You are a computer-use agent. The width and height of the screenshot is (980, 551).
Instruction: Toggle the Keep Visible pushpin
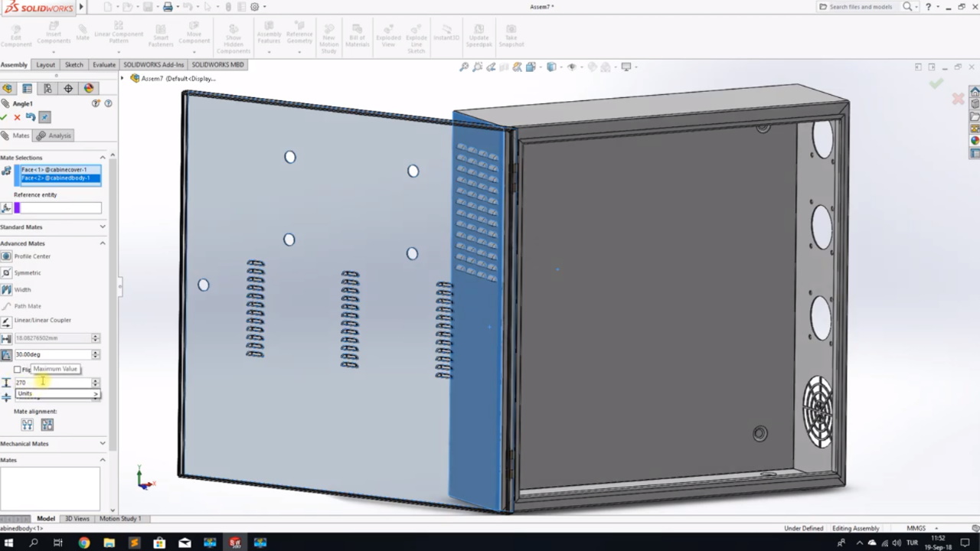(x=44, y=117)
